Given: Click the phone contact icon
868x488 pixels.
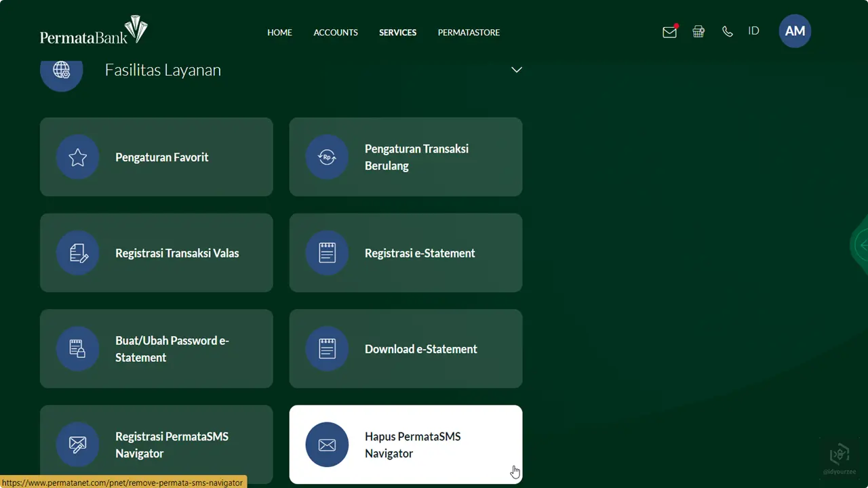Looking at the screenshot, I should pos(728,31).
